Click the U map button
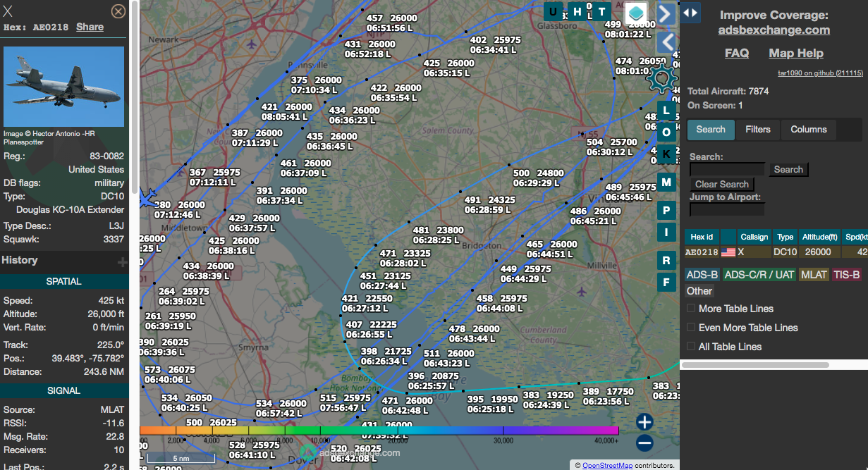The width and height of the screenshot is (868, 470). click(554, 11)
